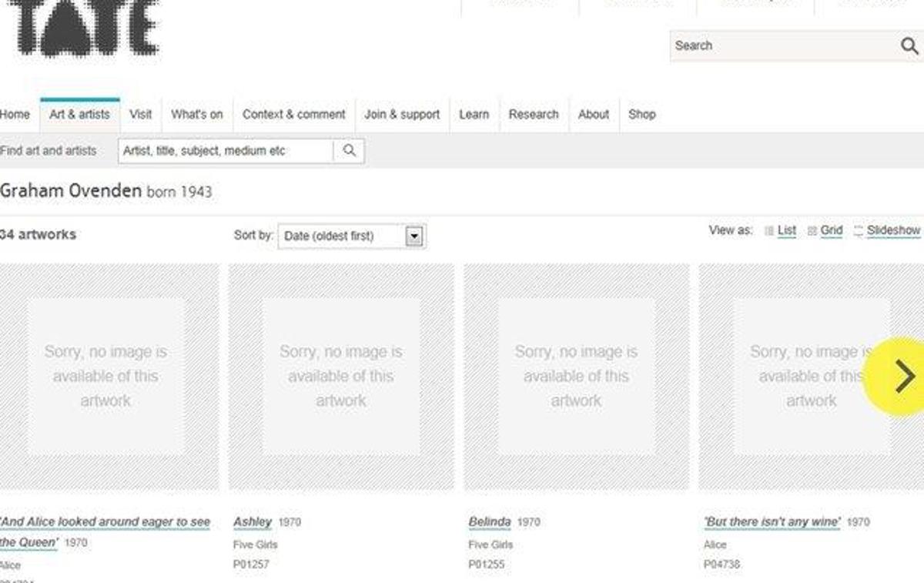
Task: Click the Ashley artwork placeholder thumbnail
Action: click(x=341, y=377)
